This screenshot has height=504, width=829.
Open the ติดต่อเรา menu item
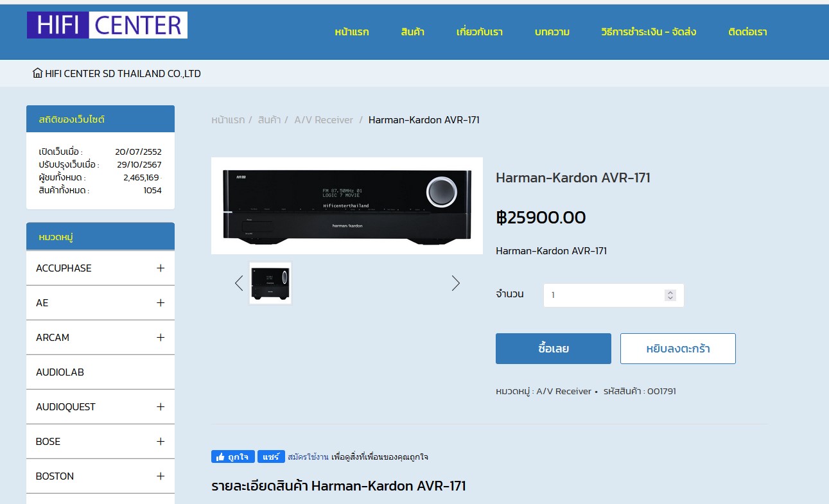click(x=747, y=32)
